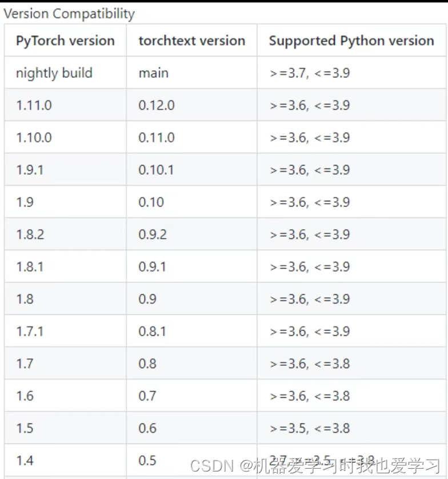This screenshot has width=448, height=479.
Task: Click PyTorch version 1.9.1 cell
Action: tap(65, 170)
